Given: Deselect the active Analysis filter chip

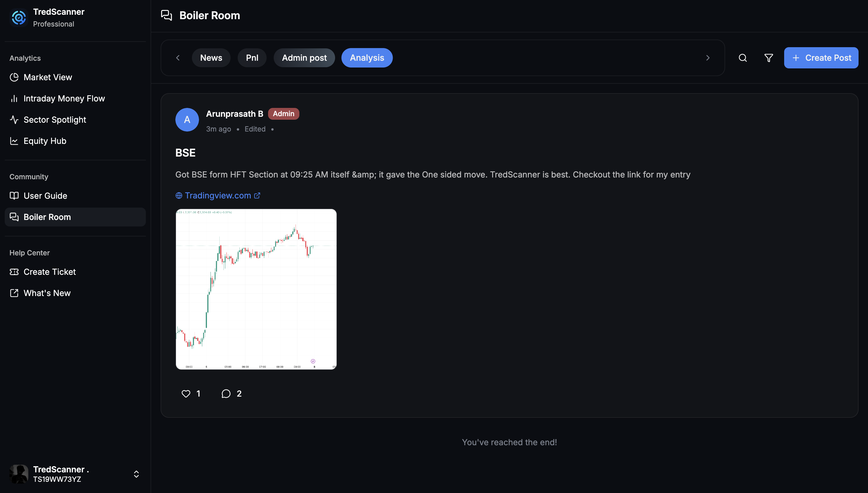Looking at the screenshot, I should point(367,58).
